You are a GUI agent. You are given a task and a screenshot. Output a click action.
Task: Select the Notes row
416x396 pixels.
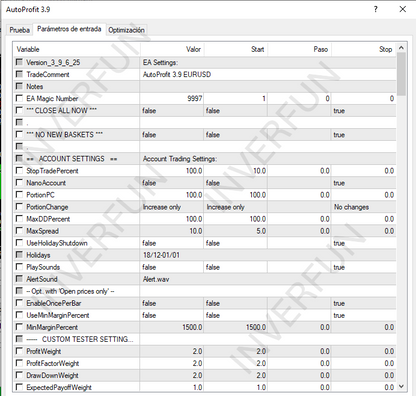point(205,86)
